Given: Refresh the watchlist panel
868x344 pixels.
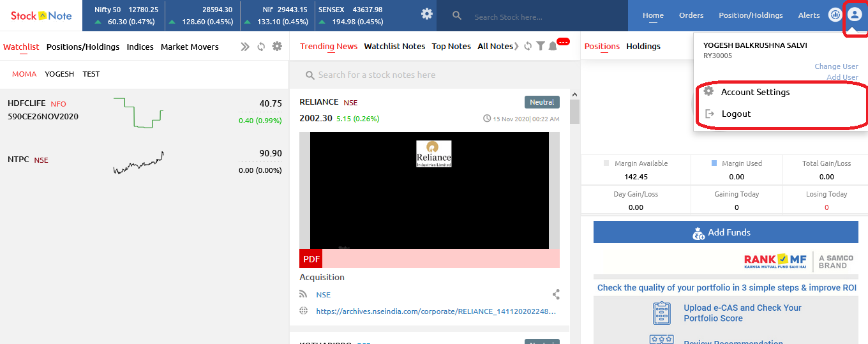Looking at the screenshot, I should 261,47.
